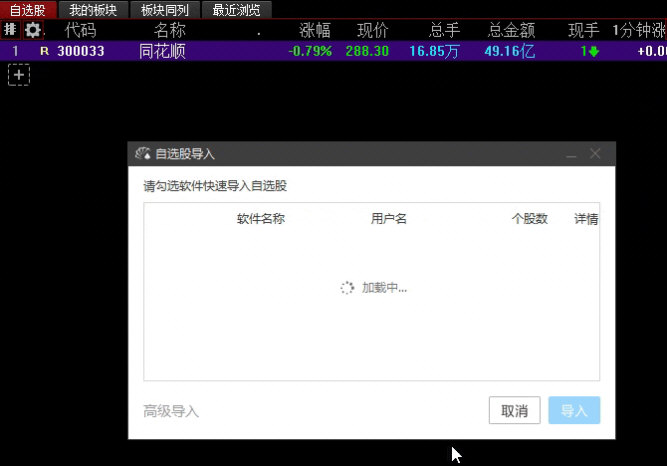
Task: Click the plus icon to add stock
Action: (x=19, y=74)
